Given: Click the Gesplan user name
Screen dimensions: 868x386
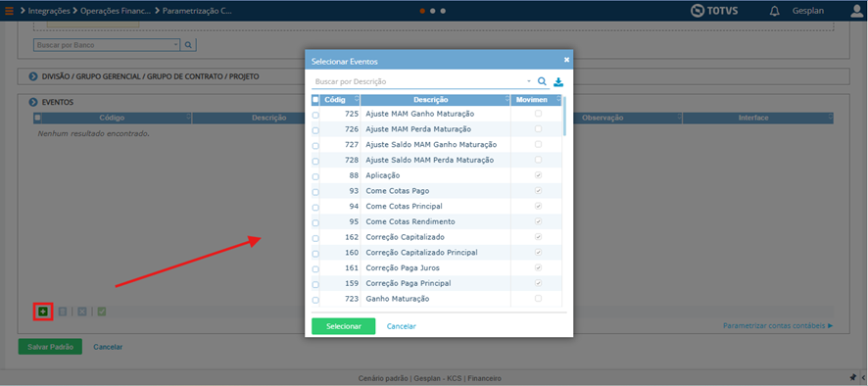Looking at the screenshot, I should coord(807,11).
